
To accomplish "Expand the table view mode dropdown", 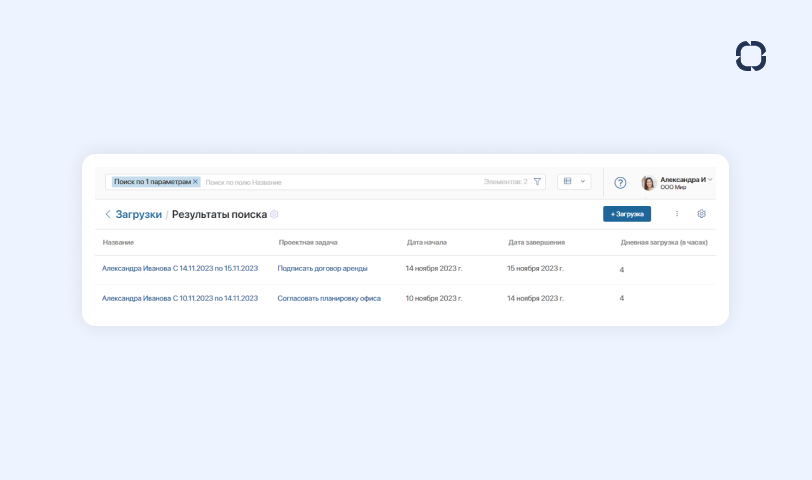I will 574,182.
